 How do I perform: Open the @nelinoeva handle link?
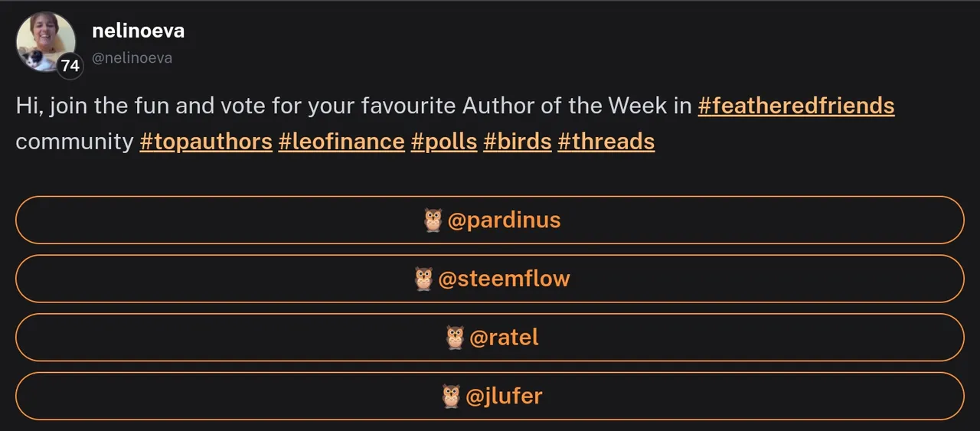132,58
